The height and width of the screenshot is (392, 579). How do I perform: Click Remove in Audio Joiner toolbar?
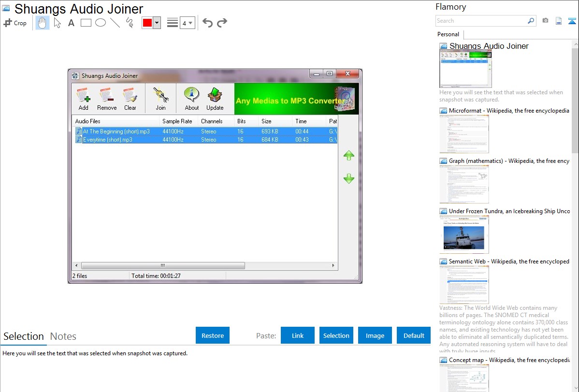coord(107,99)
